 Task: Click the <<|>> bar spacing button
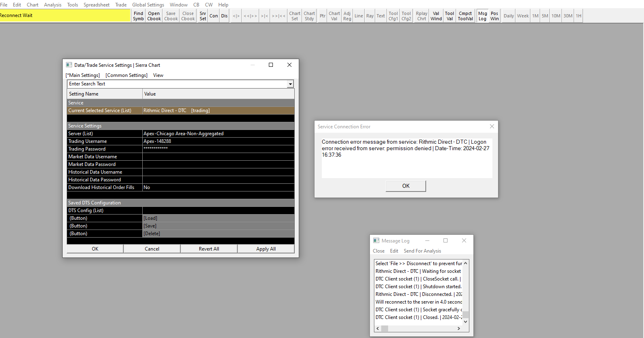tap(250, 16)
